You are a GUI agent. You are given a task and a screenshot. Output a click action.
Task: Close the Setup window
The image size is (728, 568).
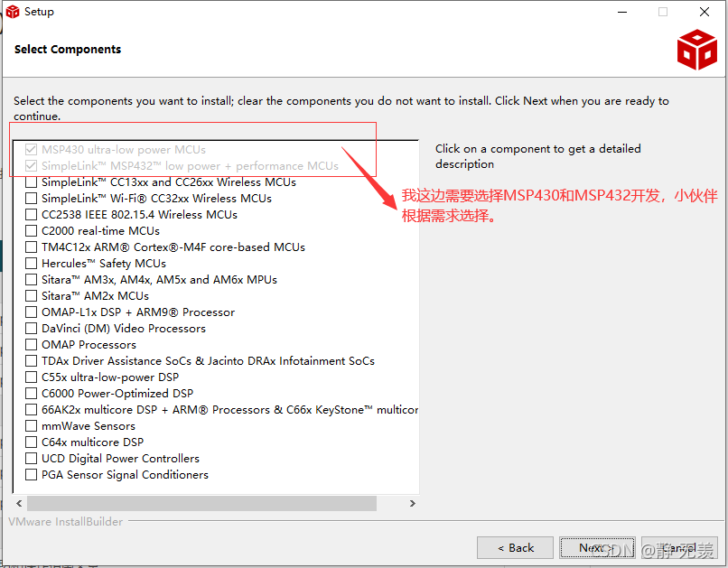pyautogui.click(x=705, y=12)
